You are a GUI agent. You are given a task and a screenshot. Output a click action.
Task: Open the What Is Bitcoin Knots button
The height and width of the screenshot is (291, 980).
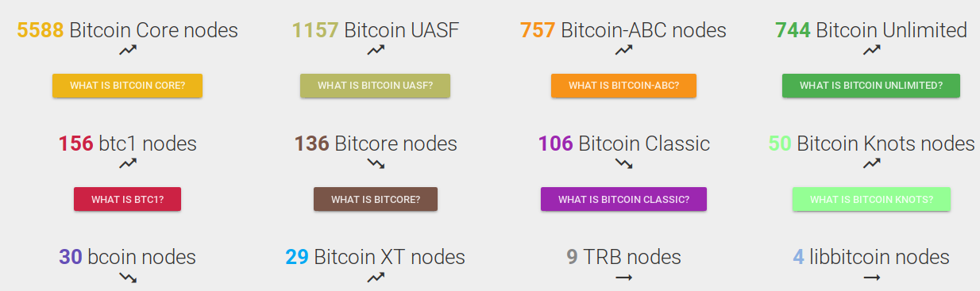point(871,199)
